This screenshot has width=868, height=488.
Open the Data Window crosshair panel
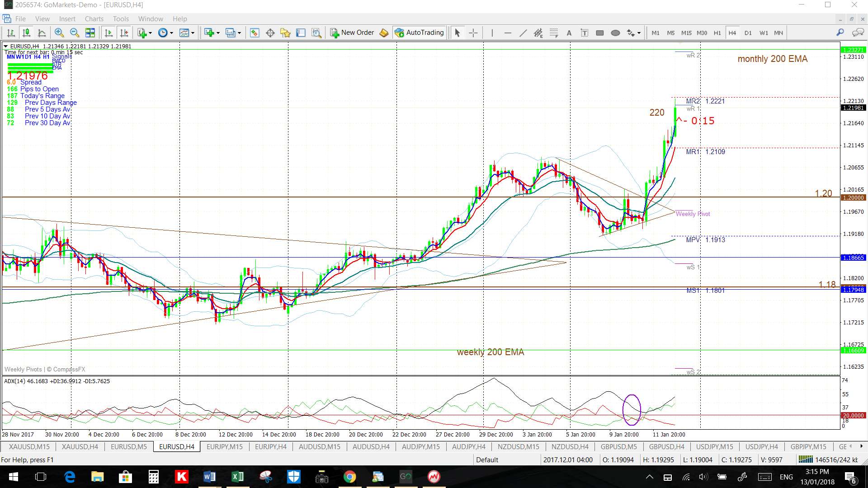pyautogui.click(x=270, y=33)
